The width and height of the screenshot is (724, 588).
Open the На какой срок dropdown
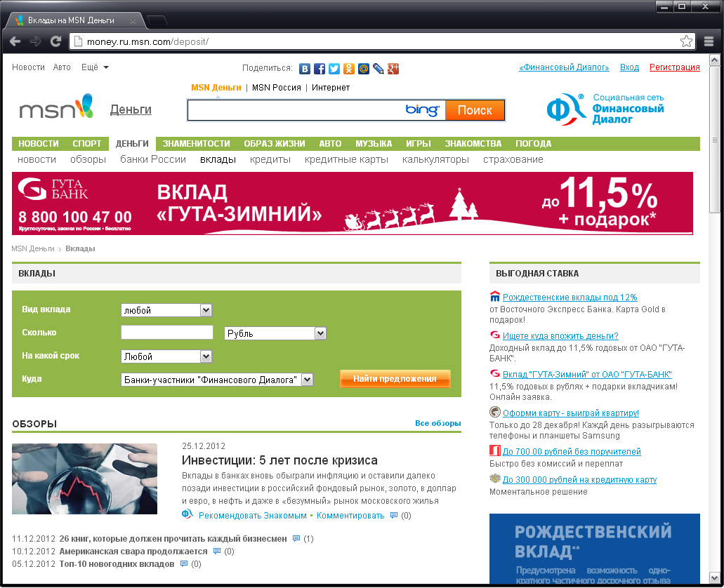tap(166, 356)
